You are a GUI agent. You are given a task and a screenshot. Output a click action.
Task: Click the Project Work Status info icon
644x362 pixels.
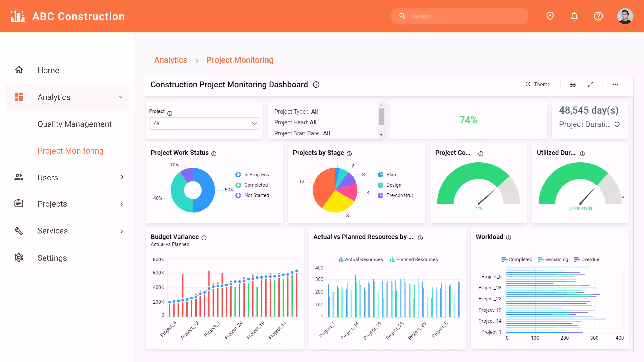[214, 153]
